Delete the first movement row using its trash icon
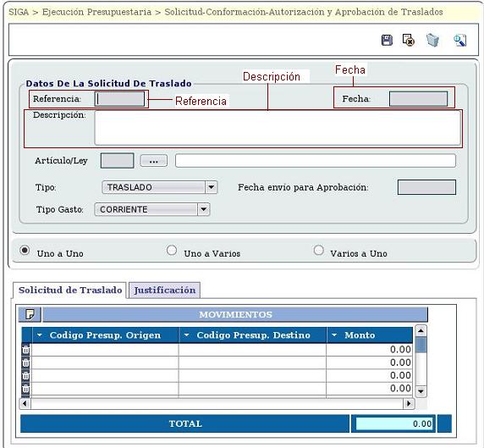484x448 pixels. tap(26, 350)
